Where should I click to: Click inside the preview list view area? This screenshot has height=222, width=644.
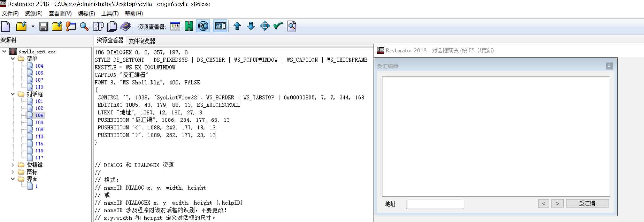tap(496, 136)
